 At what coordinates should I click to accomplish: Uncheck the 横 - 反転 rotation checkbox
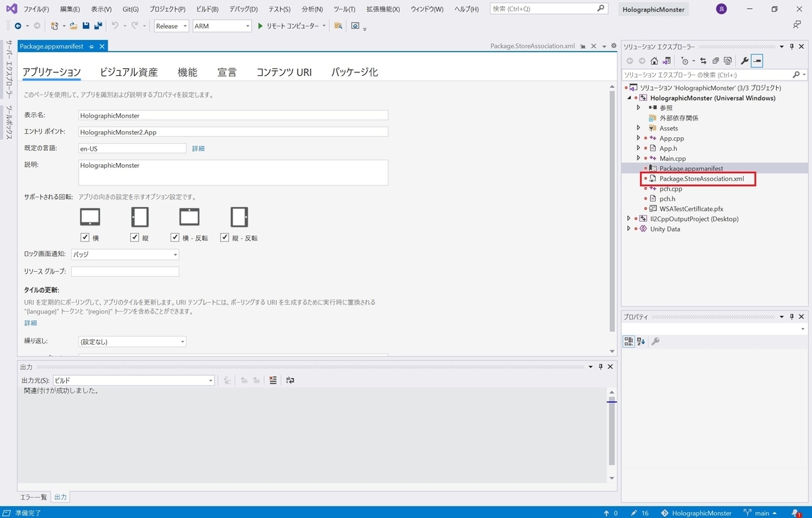[175, 237]
